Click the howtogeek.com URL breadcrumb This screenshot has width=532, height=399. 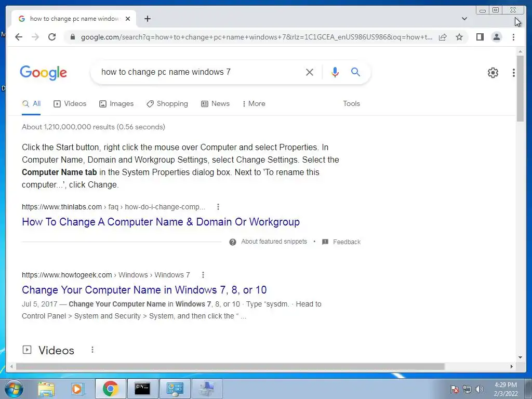tap(106, 275)
